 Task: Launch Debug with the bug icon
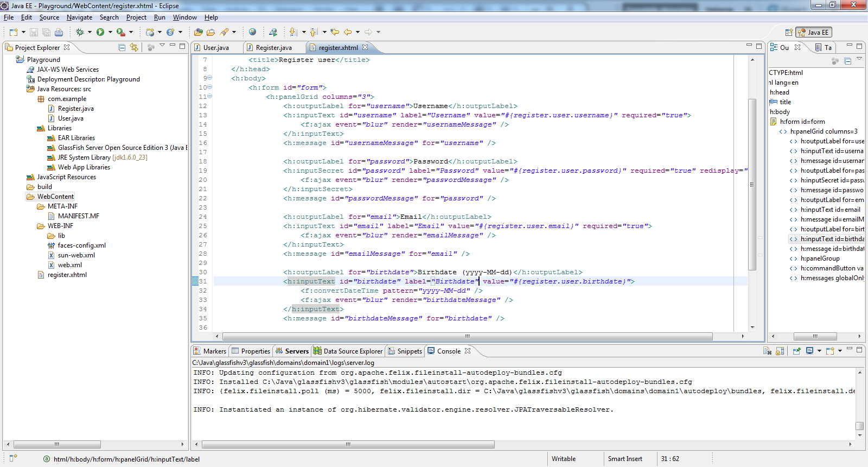(80, 33)
